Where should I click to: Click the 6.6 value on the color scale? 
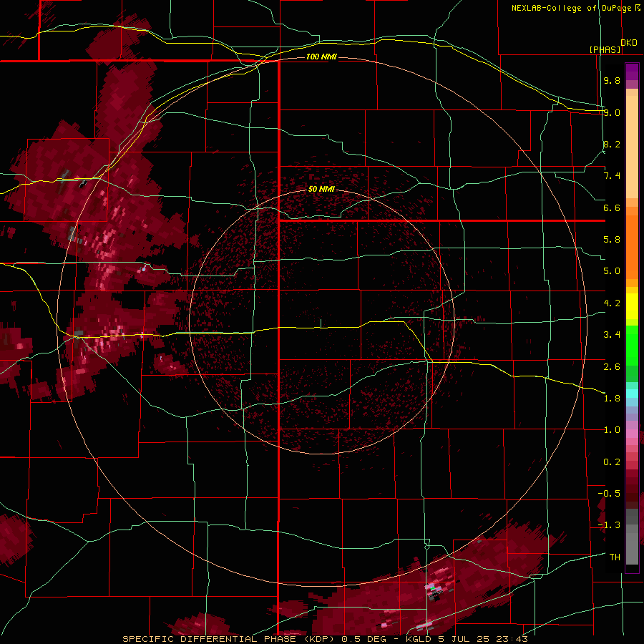click(x=612, y=208)
